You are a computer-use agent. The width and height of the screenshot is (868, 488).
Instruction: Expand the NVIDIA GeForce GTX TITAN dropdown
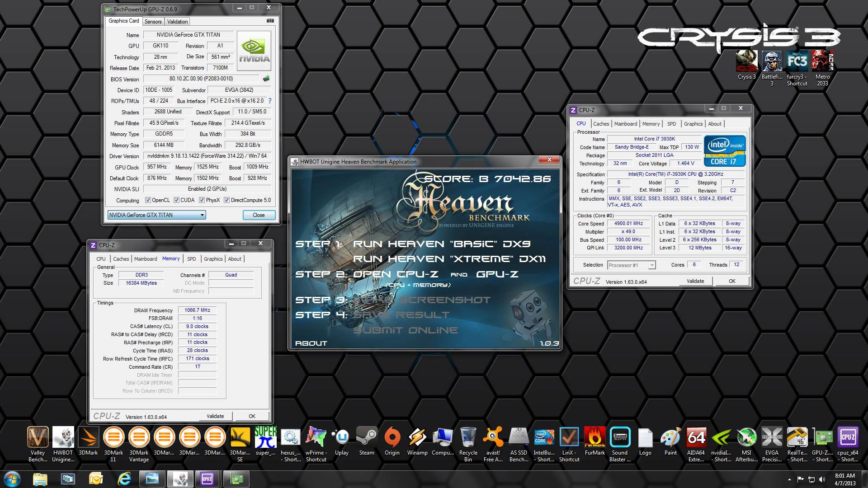click(156, 215)
